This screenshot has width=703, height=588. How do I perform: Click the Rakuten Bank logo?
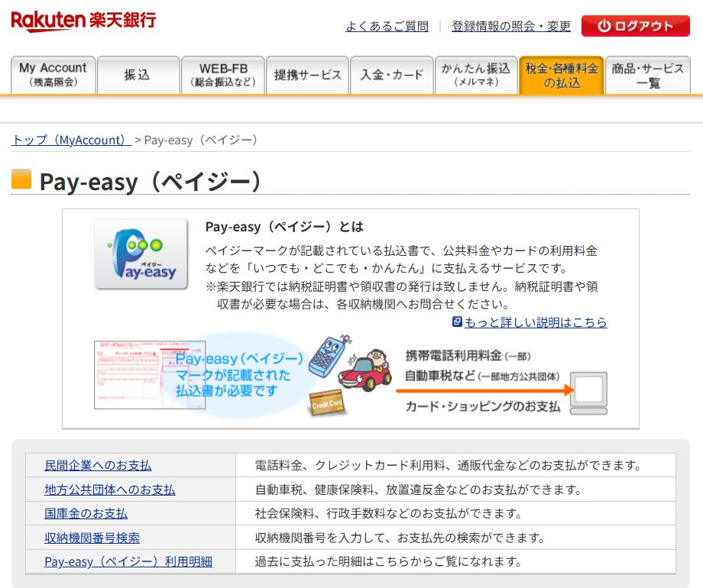click(x=83, y=21)
